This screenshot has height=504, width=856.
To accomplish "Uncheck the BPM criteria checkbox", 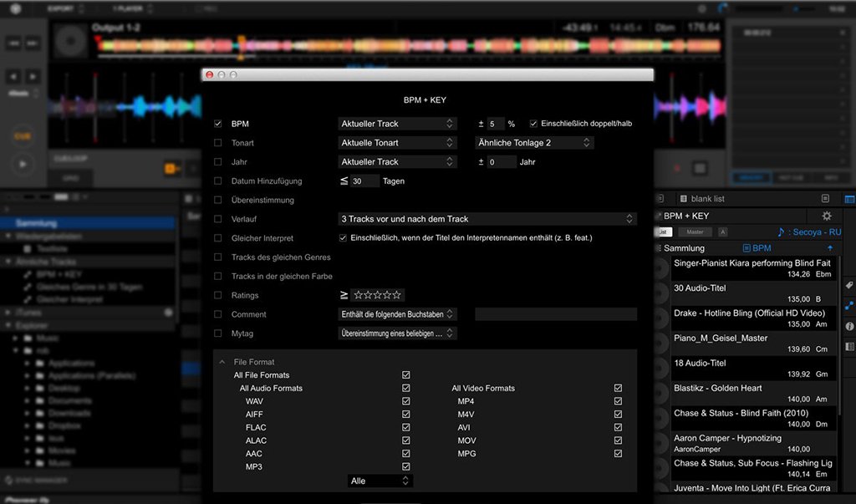I will coord(218,124).
